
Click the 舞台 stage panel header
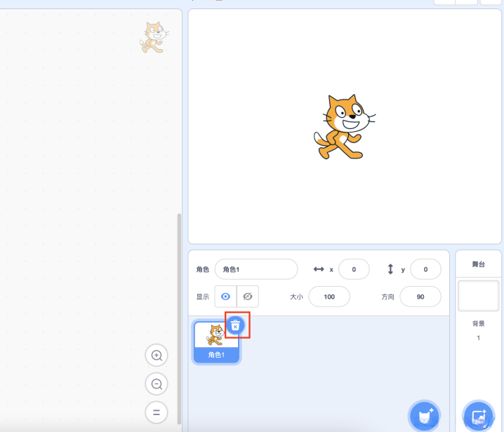click(x=478, y=264)
